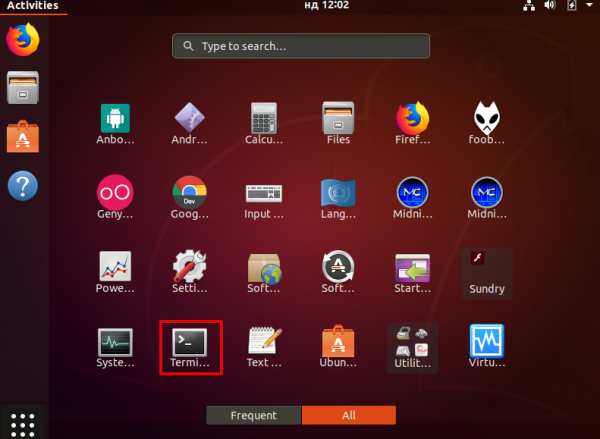Open the Sundry app folder
The width and height of the screenshot is (600, 439).
(x=487, y=273)
